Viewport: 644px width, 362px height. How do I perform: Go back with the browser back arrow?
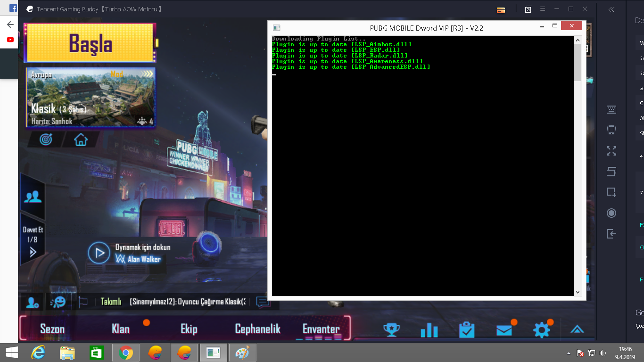(10, 25)
